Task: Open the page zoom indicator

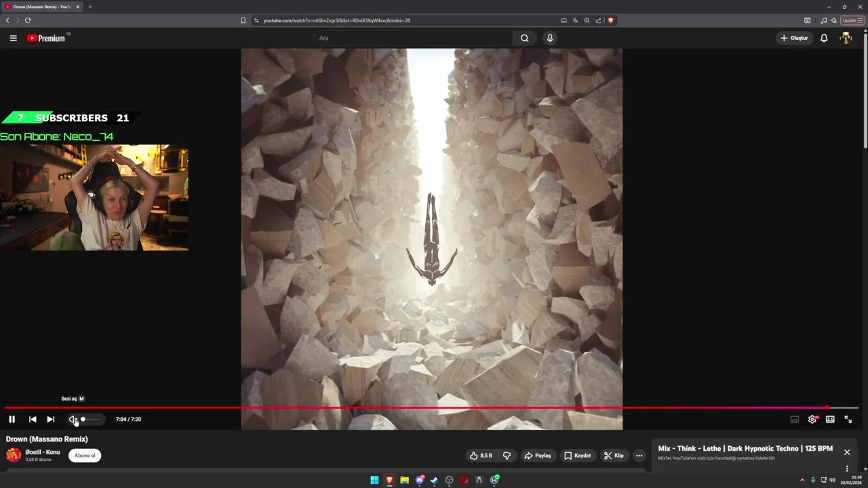Action: 587,20
